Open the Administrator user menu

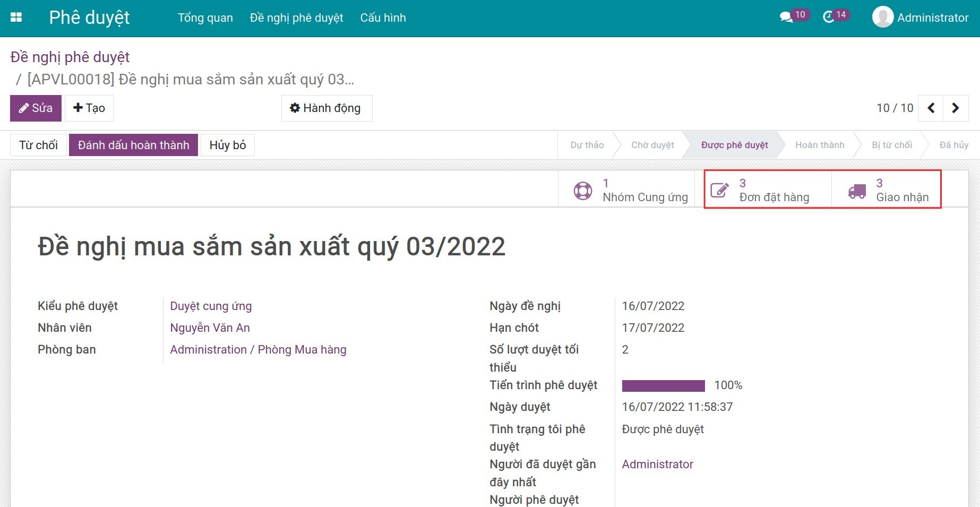(932, 18)
